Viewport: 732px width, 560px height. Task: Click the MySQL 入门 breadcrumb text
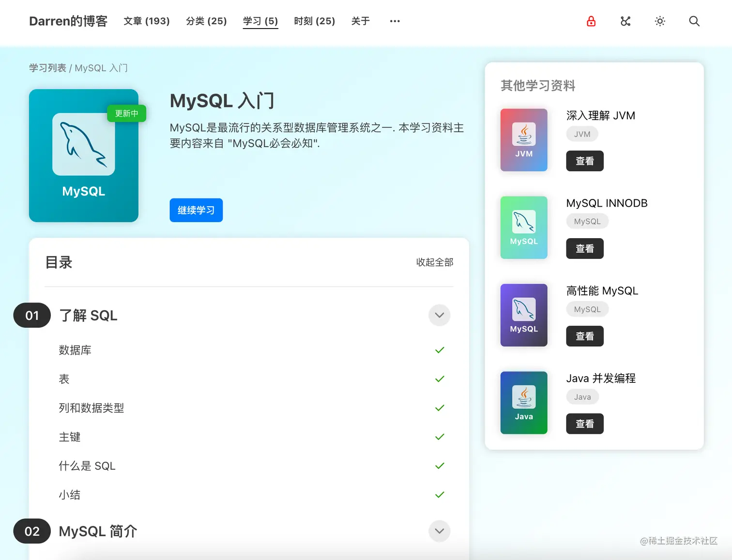click(x=101, y=68)
